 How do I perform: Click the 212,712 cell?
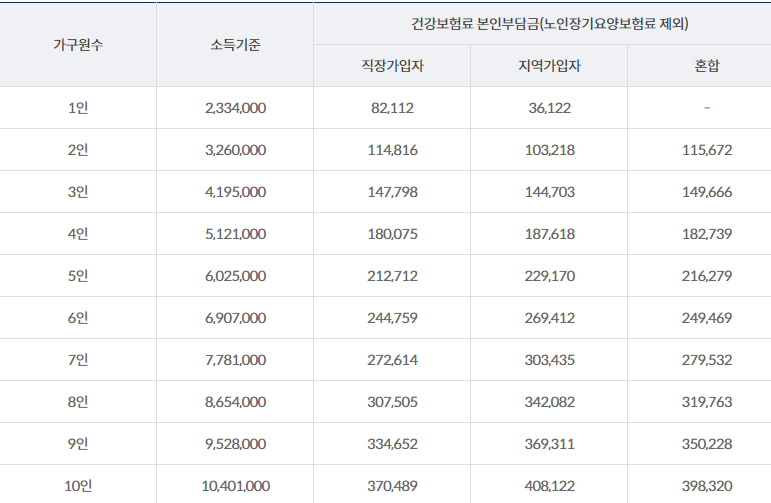pyautogui.click(x=392, y=276)
